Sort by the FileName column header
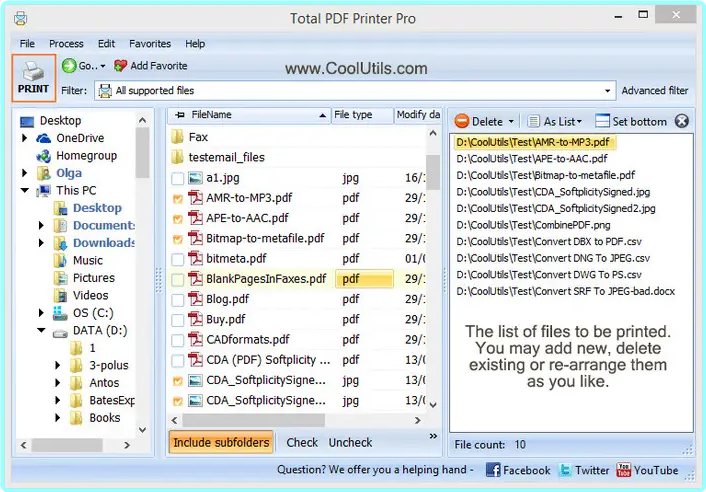This screenshot has height=492, width=706. (x=249, y=115)
